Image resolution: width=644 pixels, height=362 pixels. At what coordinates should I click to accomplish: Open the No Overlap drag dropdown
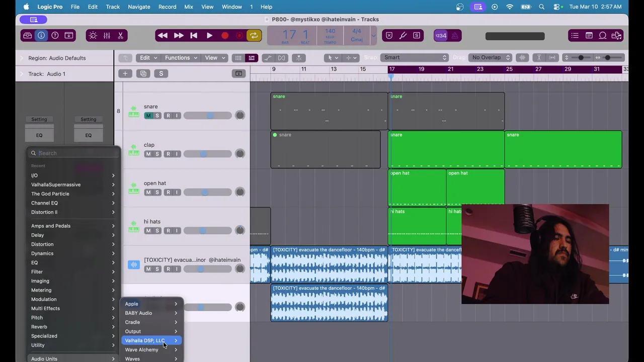click(x=490, y=58)
